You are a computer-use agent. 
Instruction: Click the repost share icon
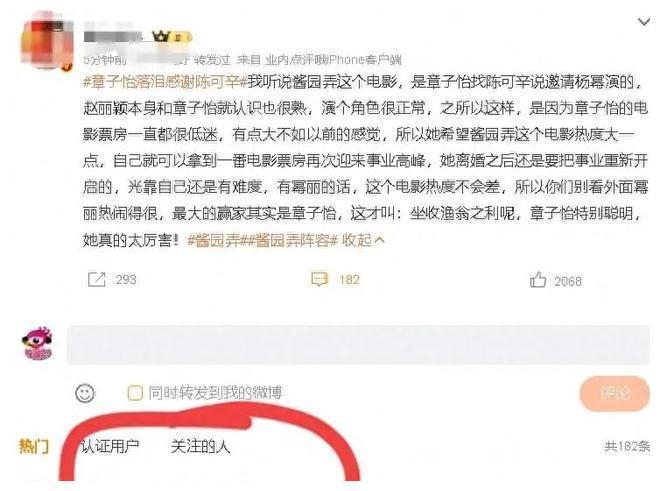(96, 280)
